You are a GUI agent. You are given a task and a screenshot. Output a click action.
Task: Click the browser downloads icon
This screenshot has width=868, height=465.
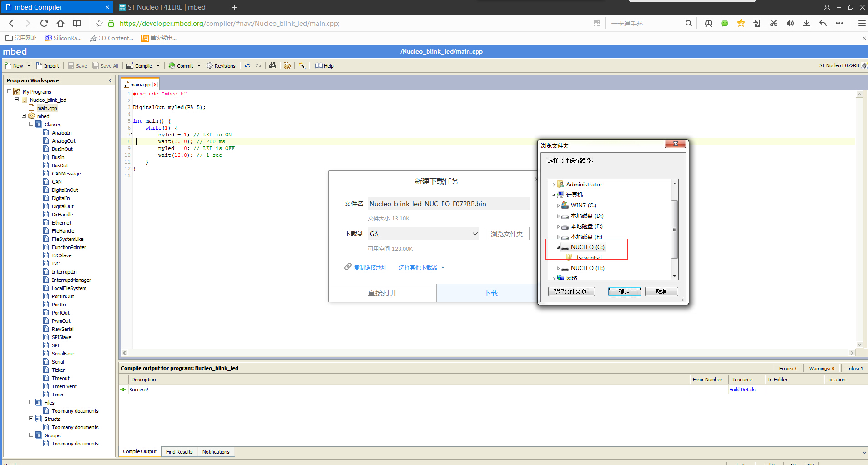coord(807,23)
